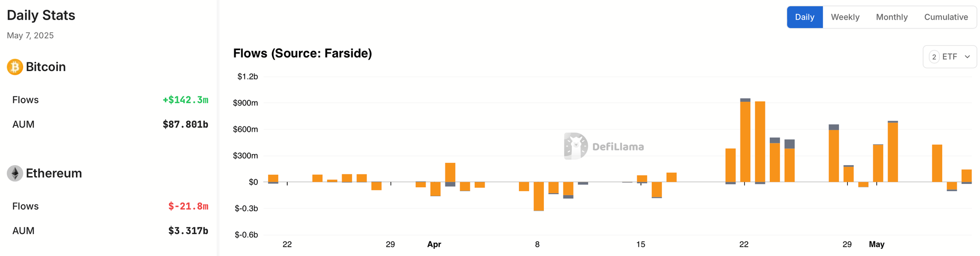The image size is (980, 256).
Task: Click the Ethereum logo icon
Action: [15, 173]
